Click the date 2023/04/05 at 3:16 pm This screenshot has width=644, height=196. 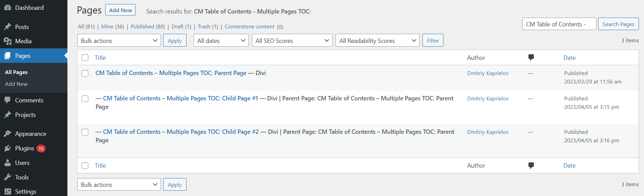point(591,141)
